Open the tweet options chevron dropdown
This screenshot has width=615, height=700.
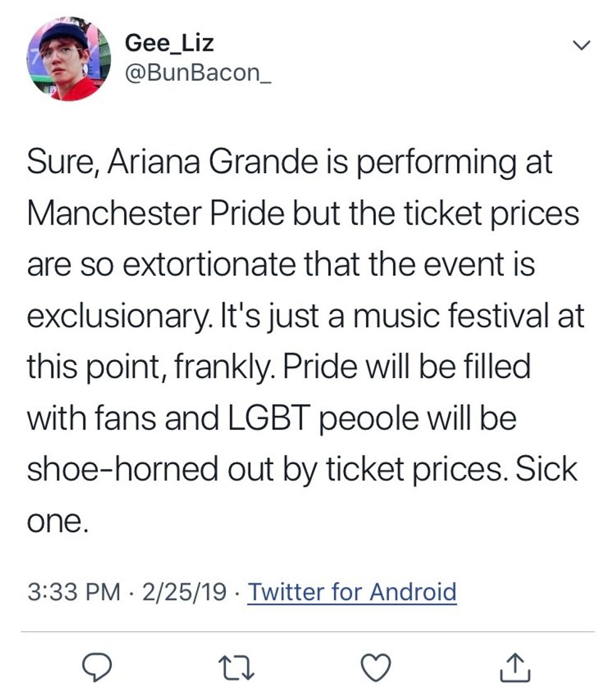pyautogui.click(x=582, y=45)
